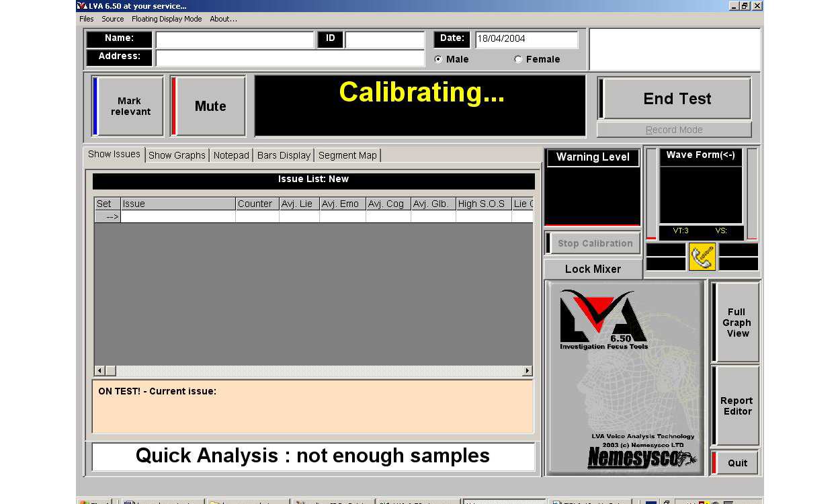Click the level slider right of Wave Form
The image size is (840, 504).
coord(752,194)
